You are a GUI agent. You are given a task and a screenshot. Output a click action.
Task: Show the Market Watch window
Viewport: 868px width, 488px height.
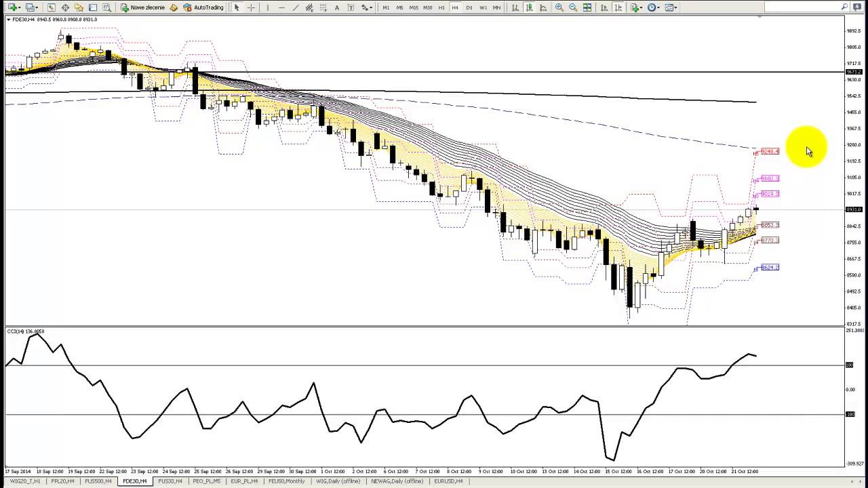pyautogui.click(x=51, y=7)
